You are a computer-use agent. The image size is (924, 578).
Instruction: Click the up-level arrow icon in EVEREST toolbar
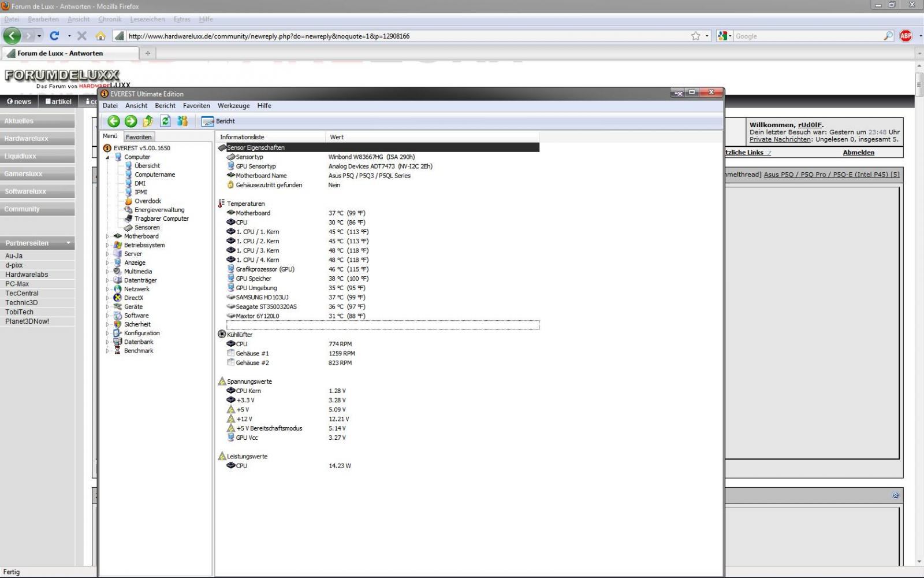(x=148, y=121)
